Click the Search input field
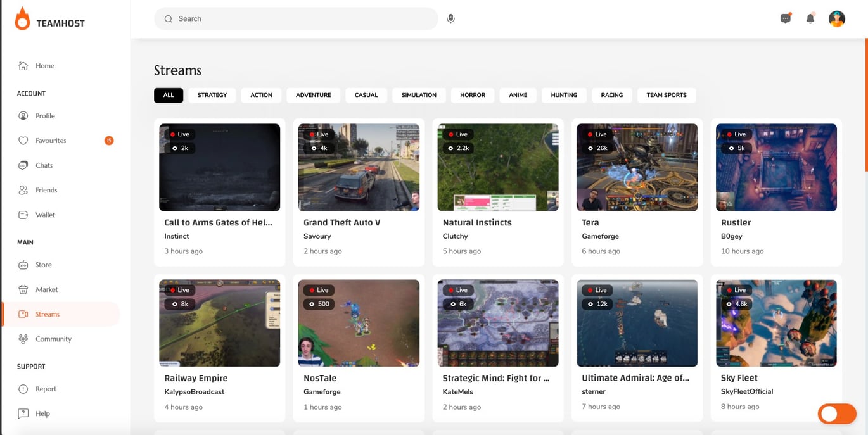The width and height of the screenshot is (868, 435). click(296, 19)
